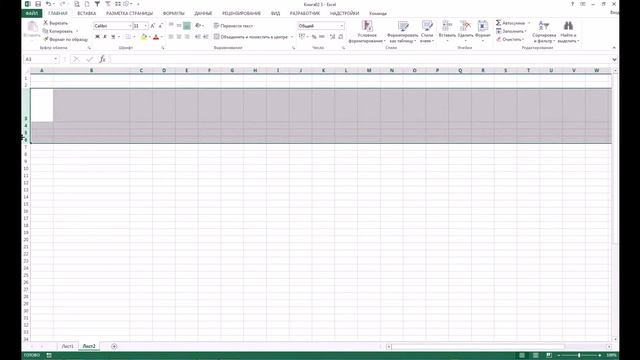Increase the font size
Screen dimensions: 640x360
[x=153, y=26]
